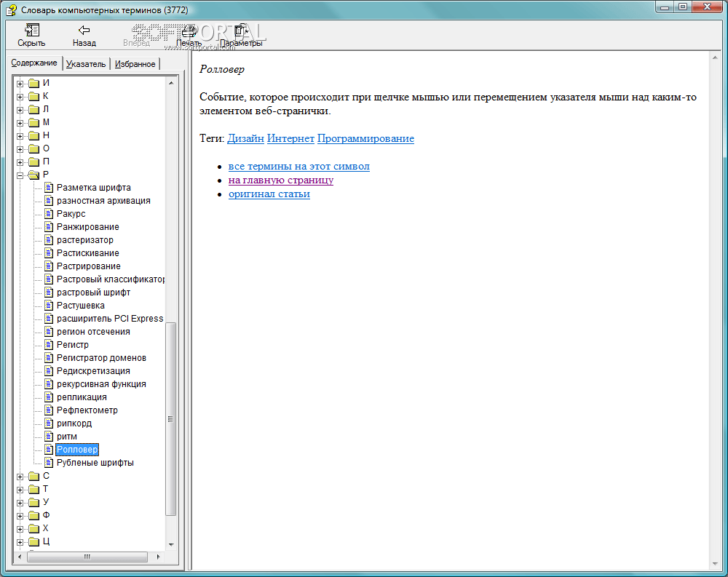This screenshot has width=728, height=577.
Task: Click the tree horizontal scrollbar thumb
Action: click(87, 557)
